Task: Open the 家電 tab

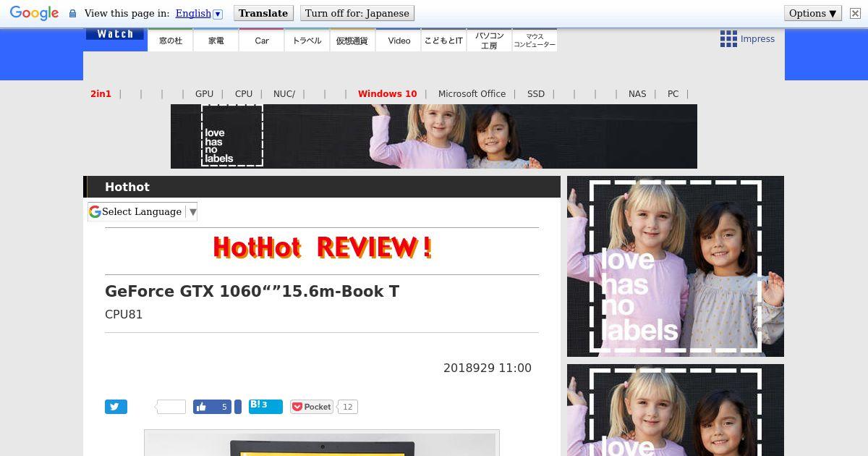Action: 216,41
